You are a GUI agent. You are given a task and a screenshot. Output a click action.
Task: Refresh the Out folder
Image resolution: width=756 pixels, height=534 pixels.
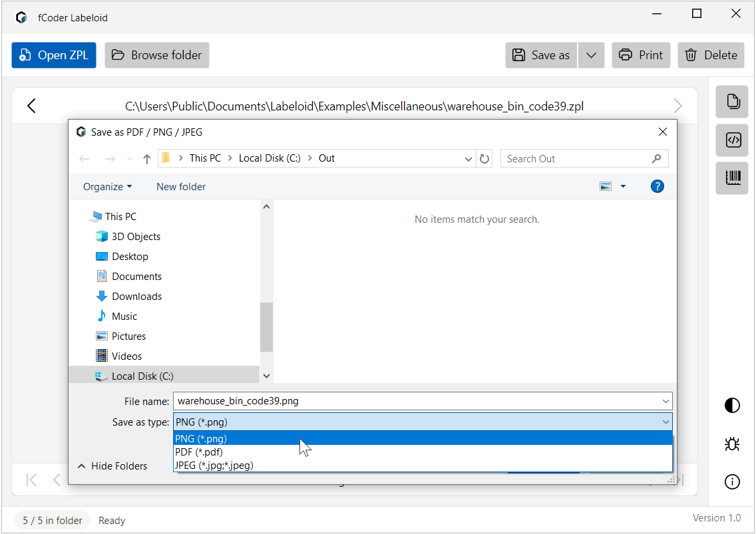pyautogui.click(x=484, y=159)
